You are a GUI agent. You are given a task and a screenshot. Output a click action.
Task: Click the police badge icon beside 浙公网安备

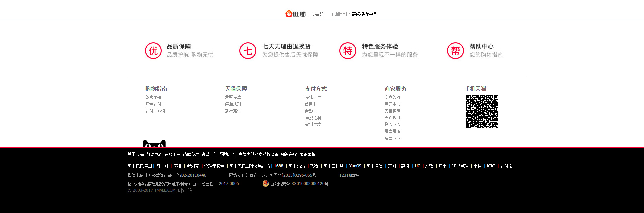tap(266, 183)
